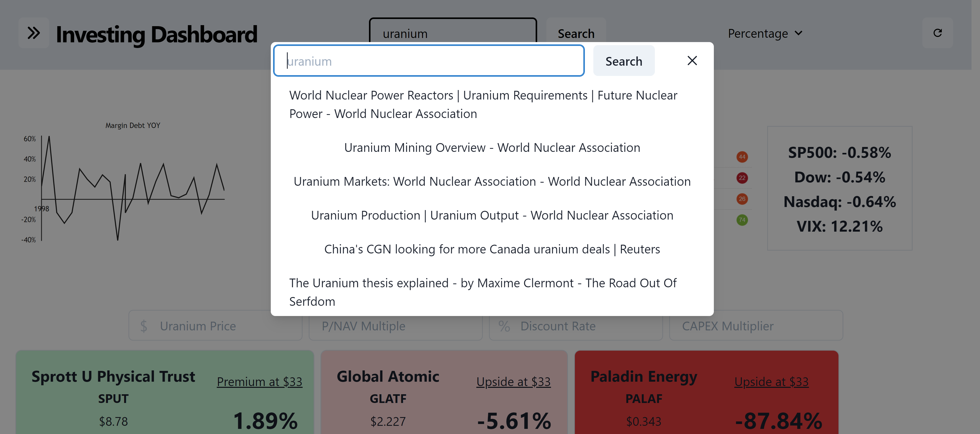Viewport: 980px width, 434px height.
Task: Click the green 74 indicator badge
Action: coord(742,220)
